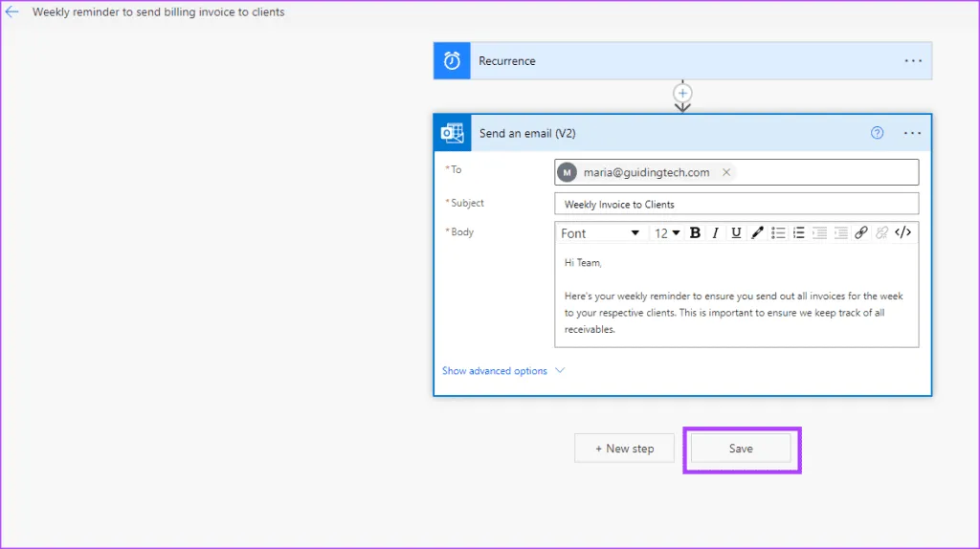Open the Font family dropdown

coord(600,233)
